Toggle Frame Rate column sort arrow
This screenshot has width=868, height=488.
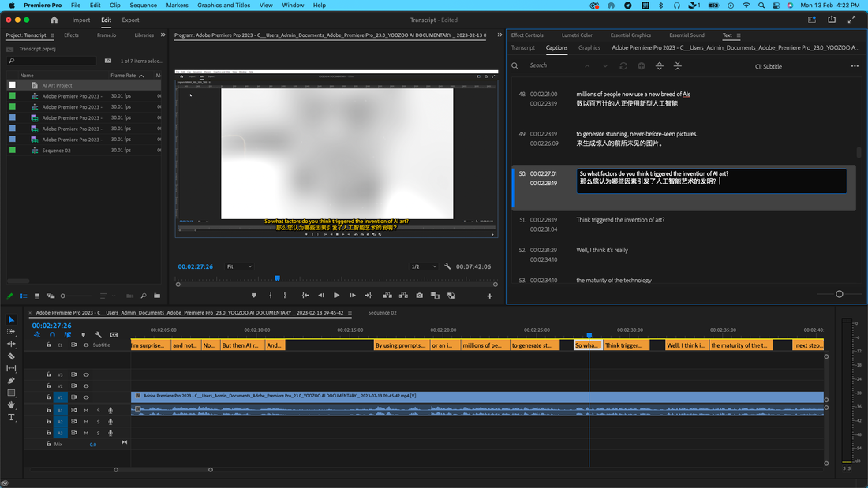(x=142, y=76)
